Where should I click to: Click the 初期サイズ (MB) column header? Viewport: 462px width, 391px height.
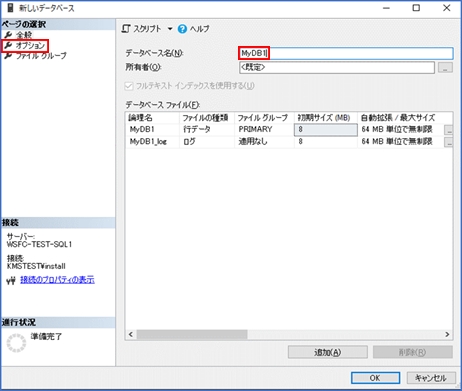pos(326,118)
